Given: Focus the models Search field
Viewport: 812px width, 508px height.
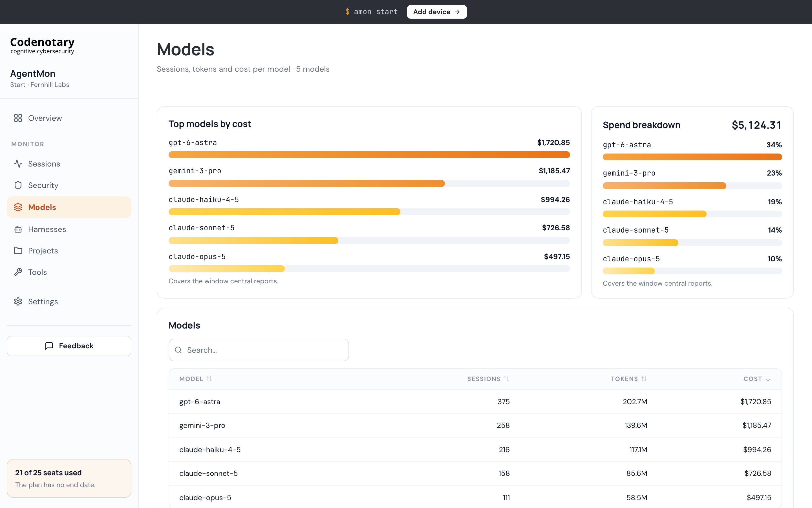Looking at the screenshot, I should click(259, 350).
